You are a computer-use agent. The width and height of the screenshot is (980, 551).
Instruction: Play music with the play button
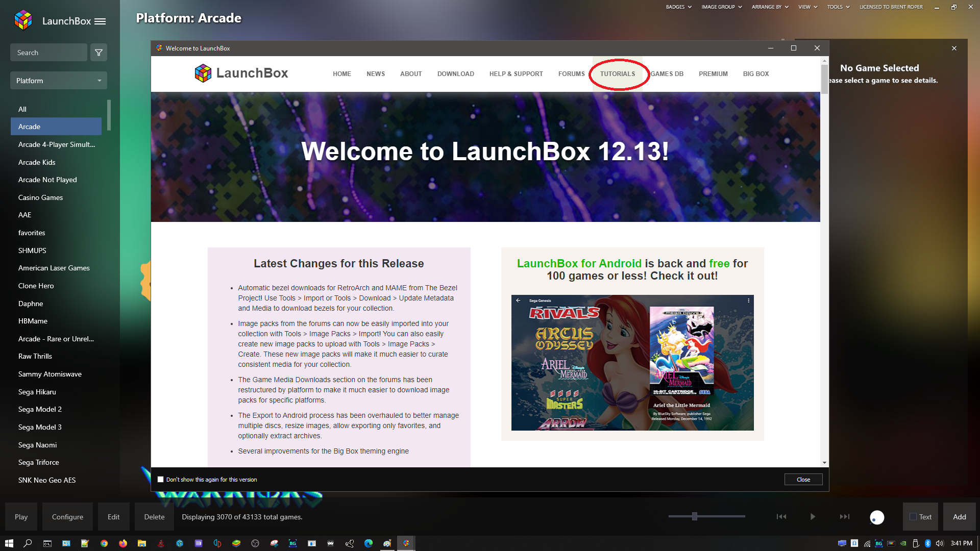click(813, 517)
